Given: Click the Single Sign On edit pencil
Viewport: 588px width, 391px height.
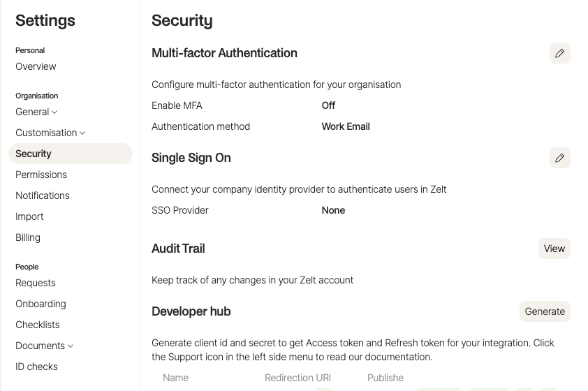Looking at the screenshot, I should (559, 158).
